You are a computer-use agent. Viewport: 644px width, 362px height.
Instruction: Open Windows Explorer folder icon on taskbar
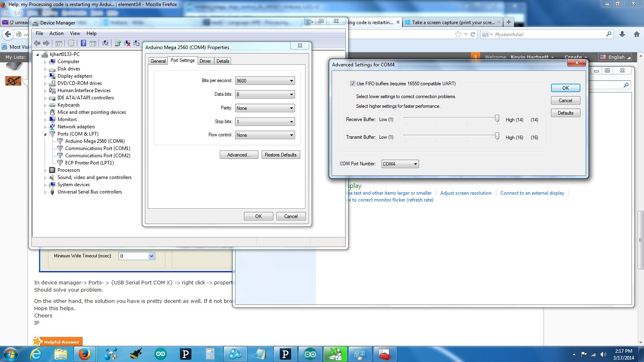[x=61, y=354]
